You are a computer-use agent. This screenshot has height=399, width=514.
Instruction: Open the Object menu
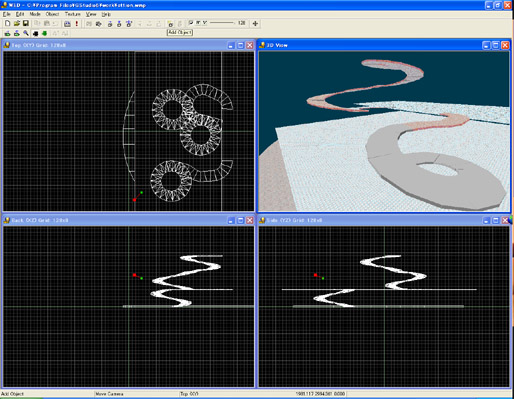52,14
